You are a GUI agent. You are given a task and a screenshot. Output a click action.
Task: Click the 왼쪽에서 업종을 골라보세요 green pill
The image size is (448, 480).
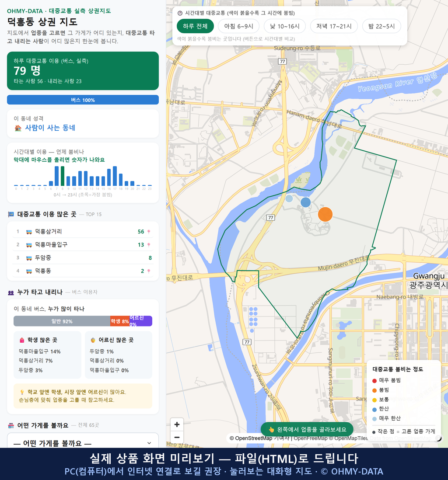click(307, 430)
